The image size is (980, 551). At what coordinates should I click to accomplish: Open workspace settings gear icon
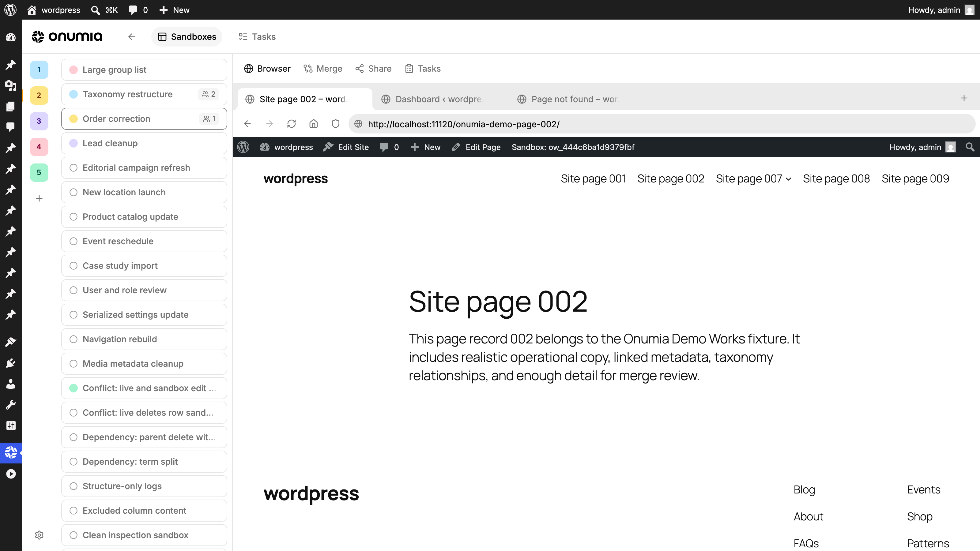pos(39,535)
